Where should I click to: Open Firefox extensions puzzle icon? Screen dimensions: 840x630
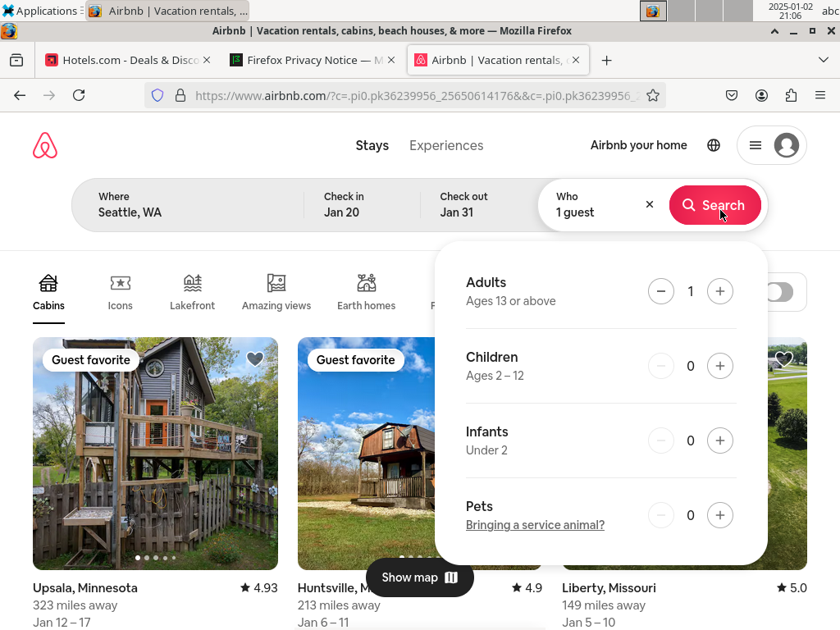(x=791, y=95)
